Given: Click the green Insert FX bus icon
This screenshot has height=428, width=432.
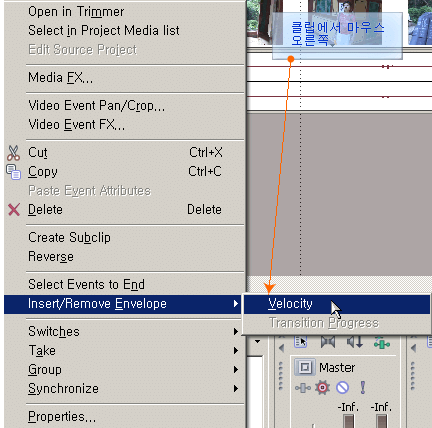Looking at the screenshot, I should (382, 343).
